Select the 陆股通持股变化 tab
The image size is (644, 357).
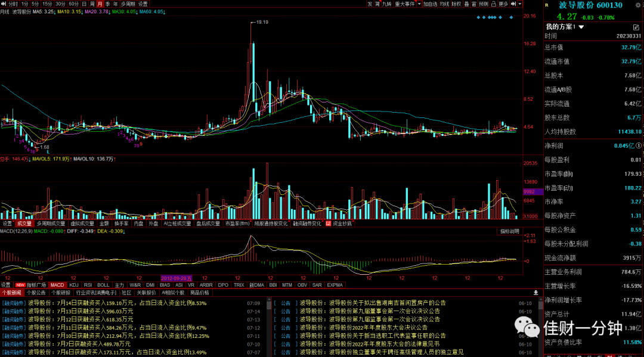coord(271,223)
